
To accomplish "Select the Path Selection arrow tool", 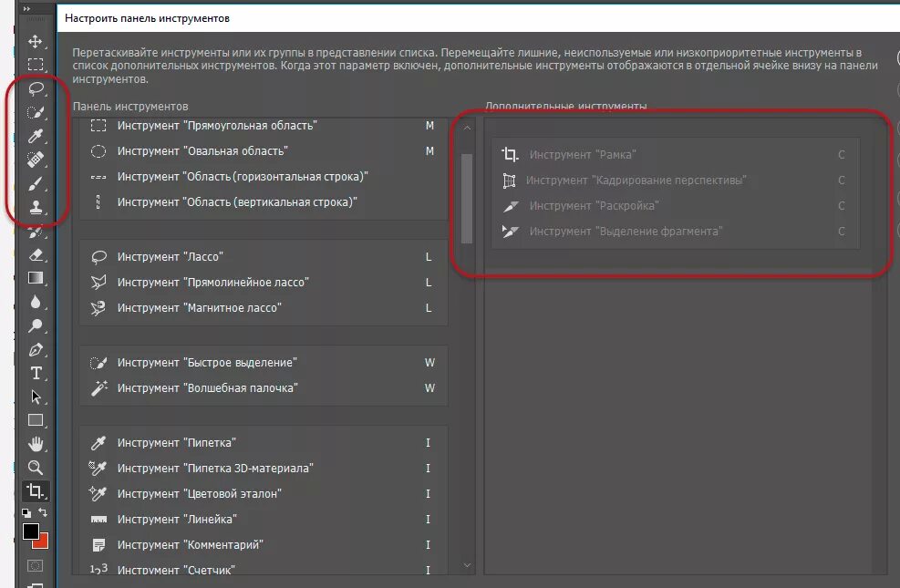I will tap(36, 397).
